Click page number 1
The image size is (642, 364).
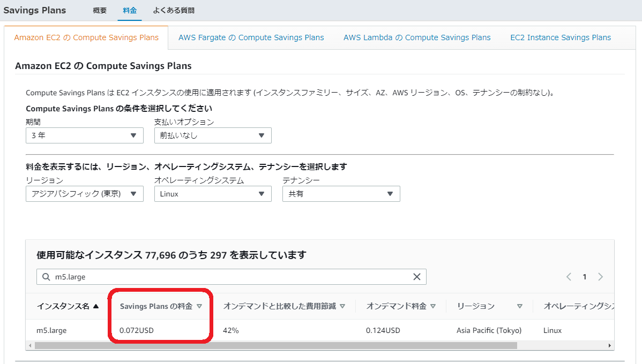pyautogui.click(x=585, y=277)
